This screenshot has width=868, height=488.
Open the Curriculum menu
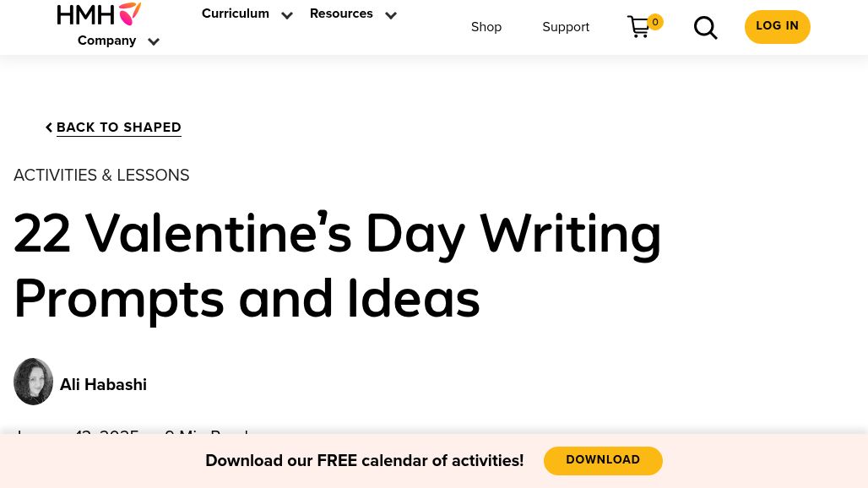click(236, 14)
